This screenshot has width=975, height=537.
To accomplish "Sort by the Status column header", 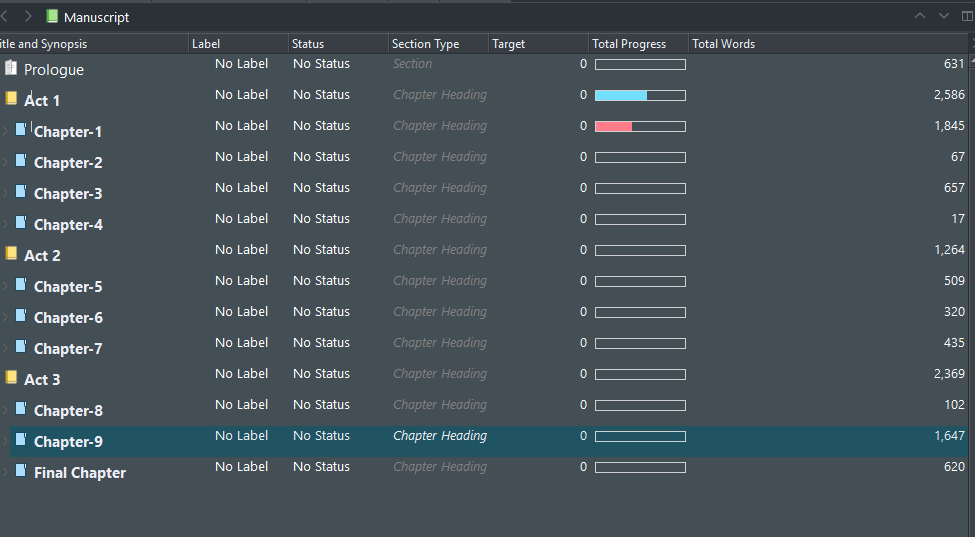I will [338, 44].
